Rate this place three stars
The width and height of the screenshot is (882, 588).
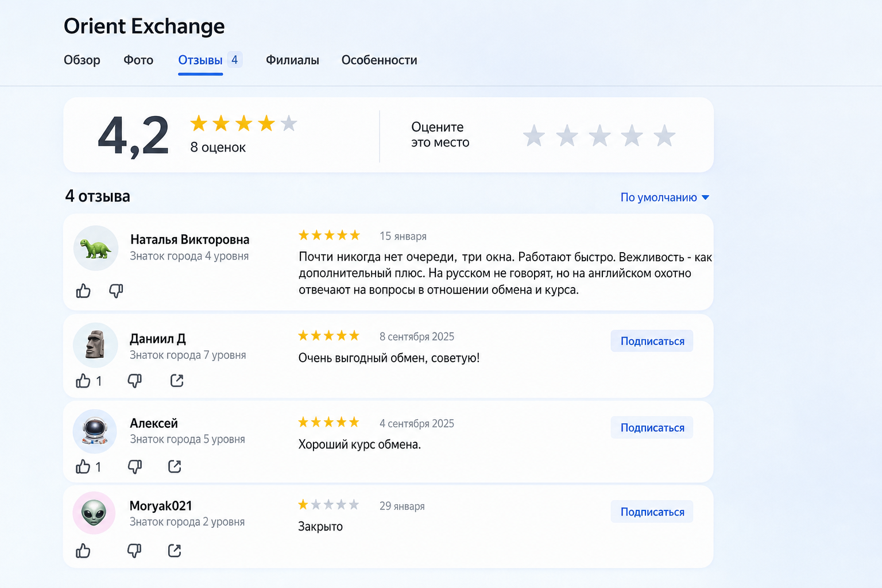599,136
